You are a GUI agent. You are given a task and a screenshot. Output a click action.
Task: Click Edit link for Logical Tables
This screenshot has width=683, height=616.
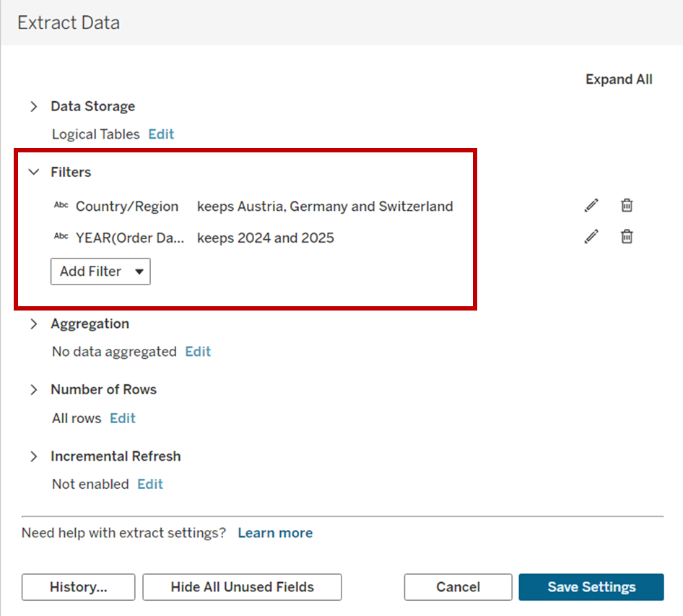161,134
